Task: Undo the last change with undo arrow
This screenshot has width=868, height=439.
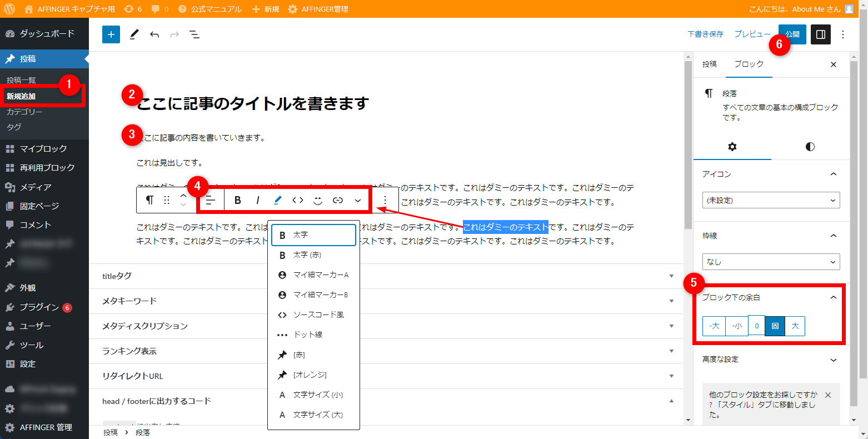Action: [154, 34]
